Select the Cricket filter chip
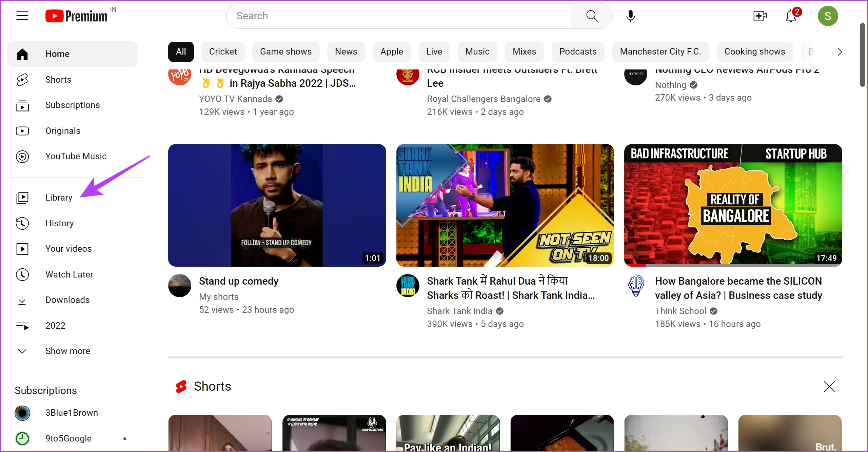The image size is (868, 452). pyautogui.click(x=223, y=52)
